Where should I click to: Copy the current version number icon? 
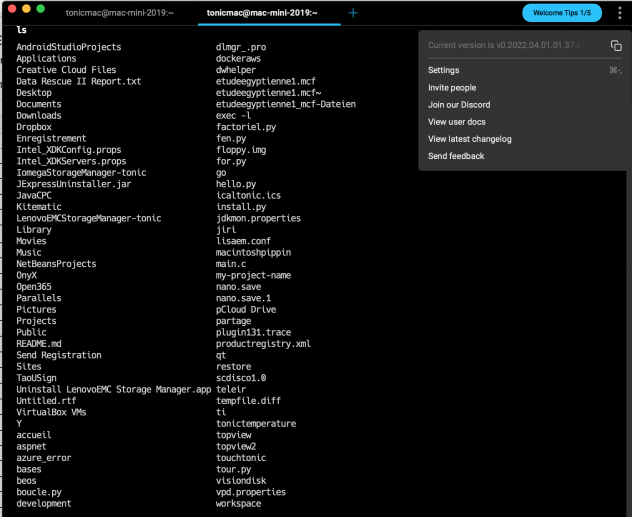(616, 46)
